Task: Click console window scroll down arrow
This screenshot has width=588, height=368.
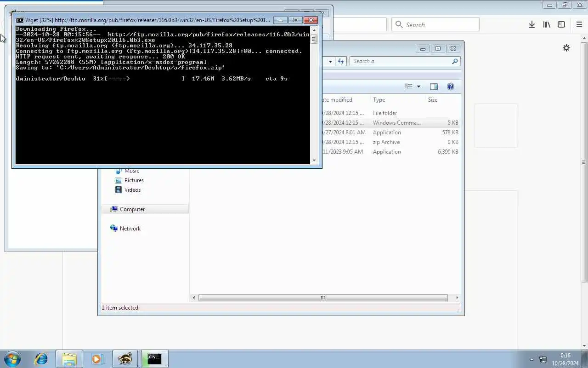Action: pyautogui.click(x=314, y=161)
